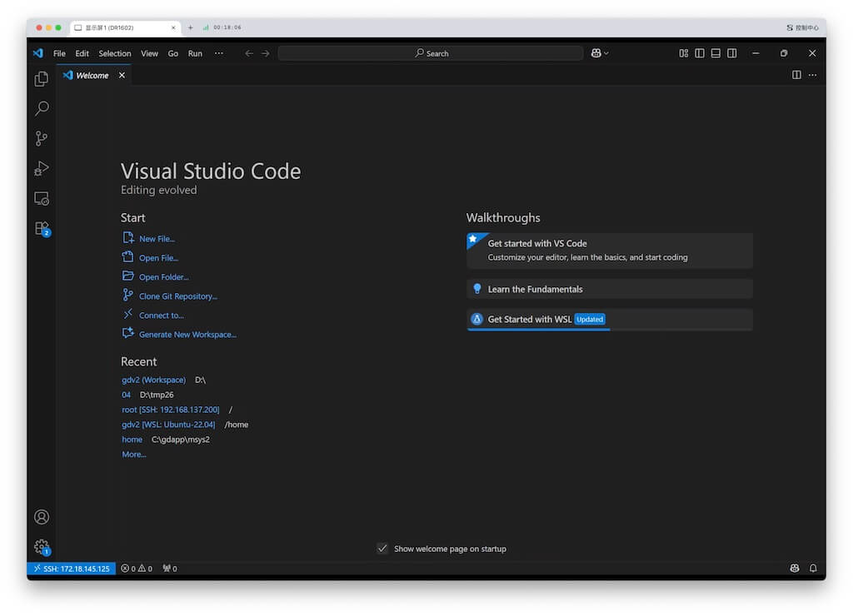Open the Run and Debug view
This screenshot has height=616, width=853.
click(x=42, y=168)
